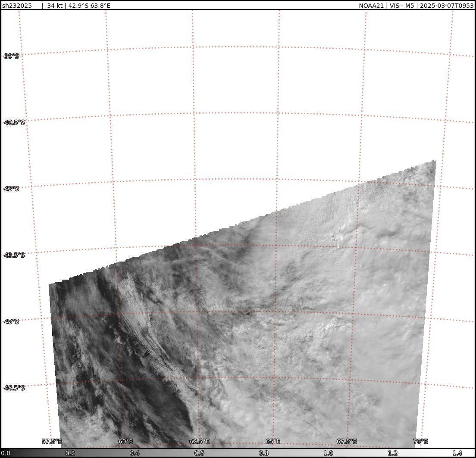476x458 pixels.
Task: Click the 45°S latitude label
Action: click(x=12, y=321)
